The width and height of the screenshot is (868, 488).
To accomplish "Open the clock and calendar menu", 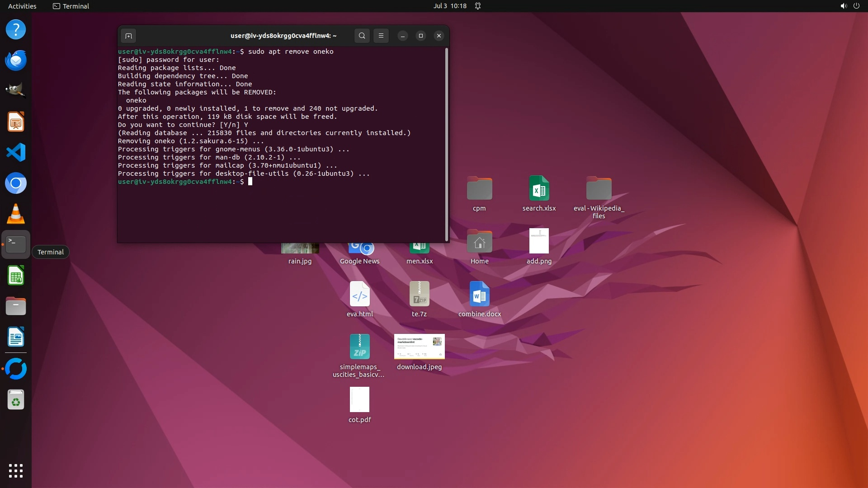I will [449, 6].
